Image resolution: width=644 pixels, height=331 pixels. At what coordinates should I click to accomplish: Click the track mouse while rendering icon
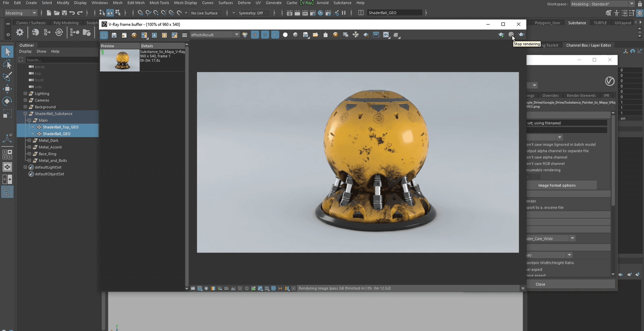pyautogui.click(x=356, y=35)
